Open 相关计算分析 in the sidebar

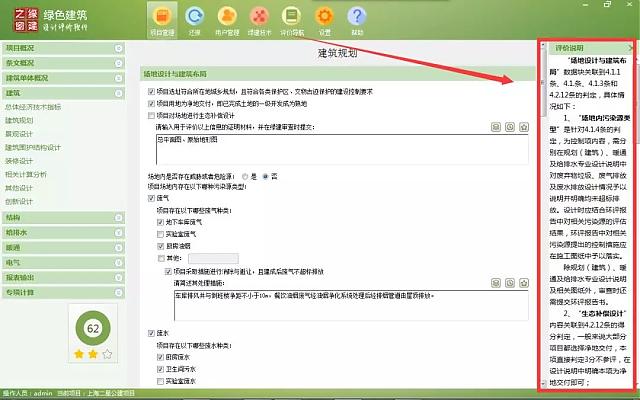26,174
